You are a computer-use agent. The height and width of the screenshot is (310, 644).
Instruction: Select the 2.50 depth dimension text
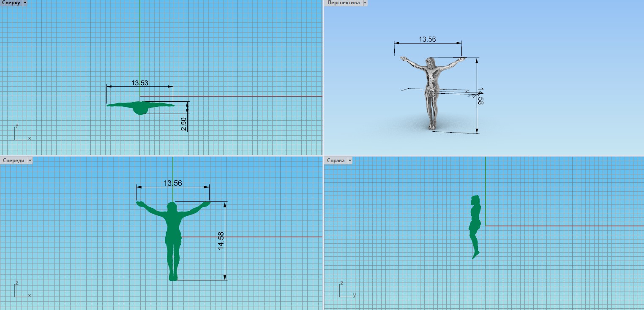tap(184, 124)
